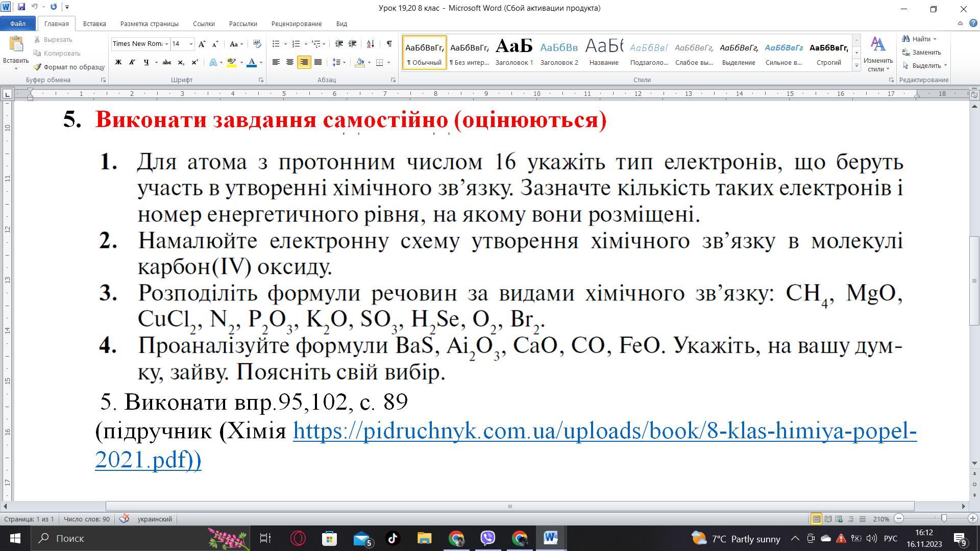Image resolution: width=980 pixels, height=551 pixels.
Task: Click the Windows Start button
Action: [15, 538]
